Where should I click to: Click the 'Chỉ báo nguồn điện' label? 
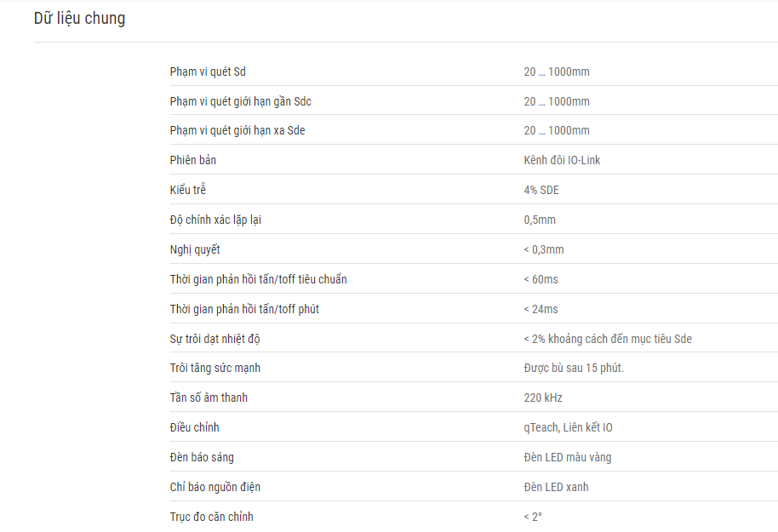pyautogui.click(x=215, y=487)
